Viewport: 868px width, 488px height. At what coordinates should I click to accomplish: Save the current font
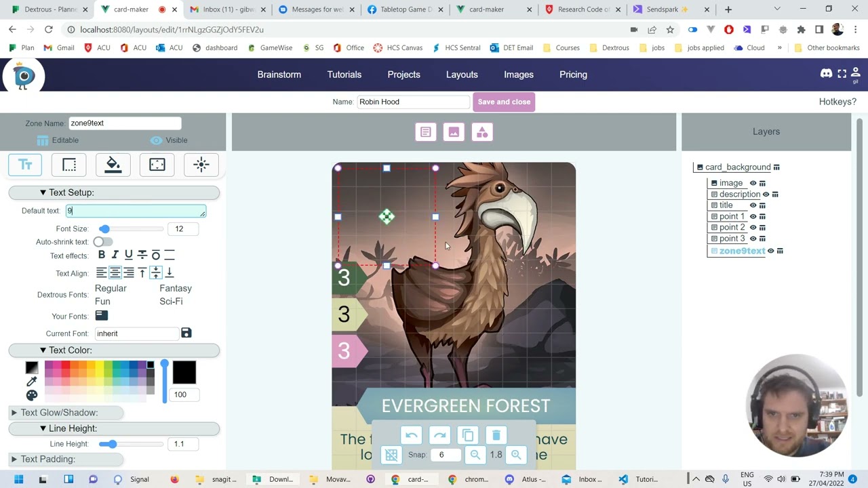click(186, 333)
